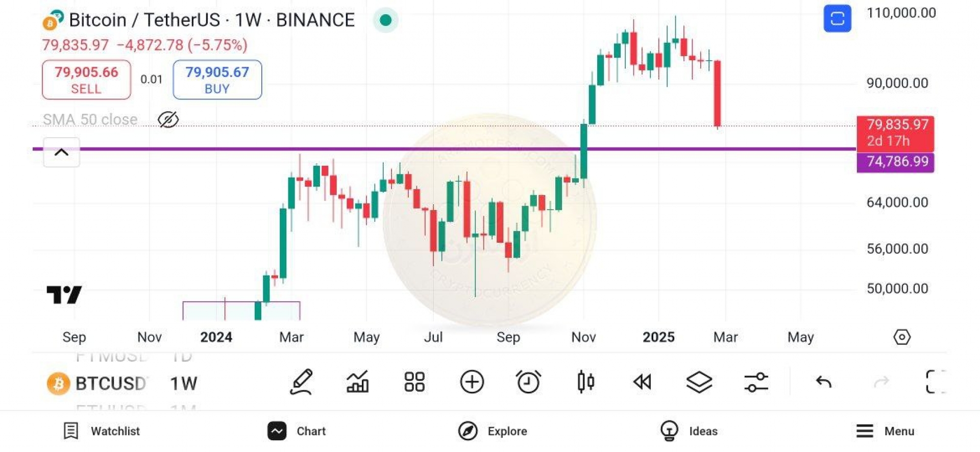Open the four-squares layout icon

click(414, 382)
